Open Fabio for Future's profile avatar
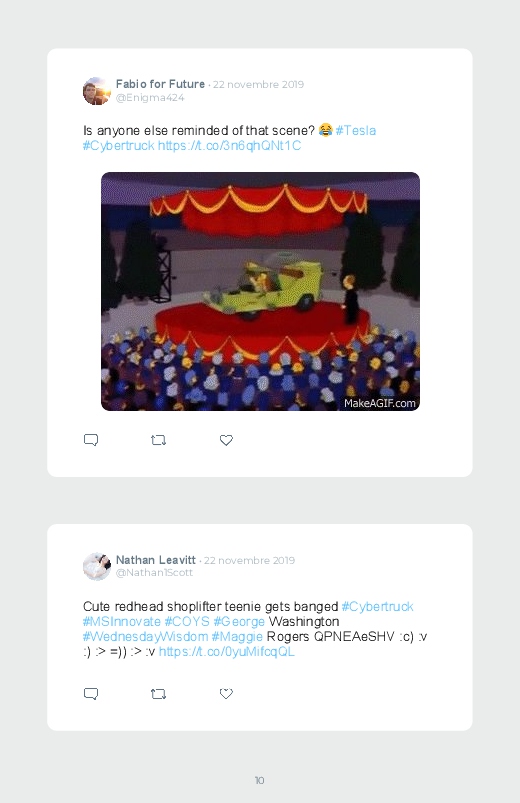Image resolution: width=520 pixels, height=803 pixels. [x=97, y=91]
